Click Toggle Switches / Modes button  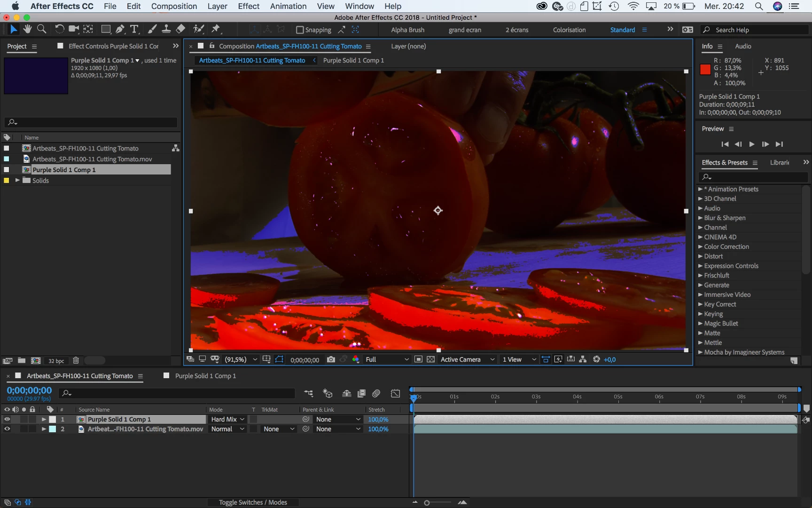coord(253,502)
